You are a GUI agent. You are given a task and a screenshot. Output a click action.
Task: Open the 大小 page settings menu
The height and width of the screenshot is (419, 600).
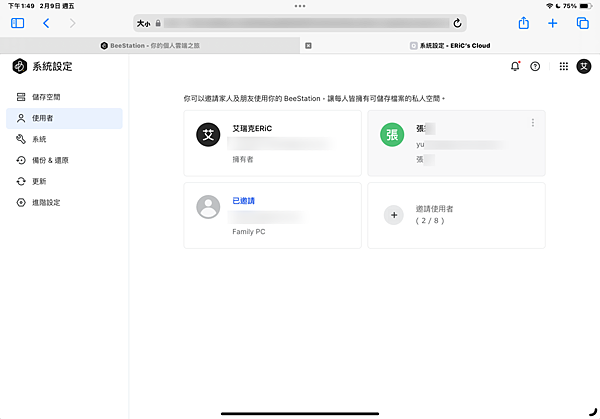coord(143,24)
